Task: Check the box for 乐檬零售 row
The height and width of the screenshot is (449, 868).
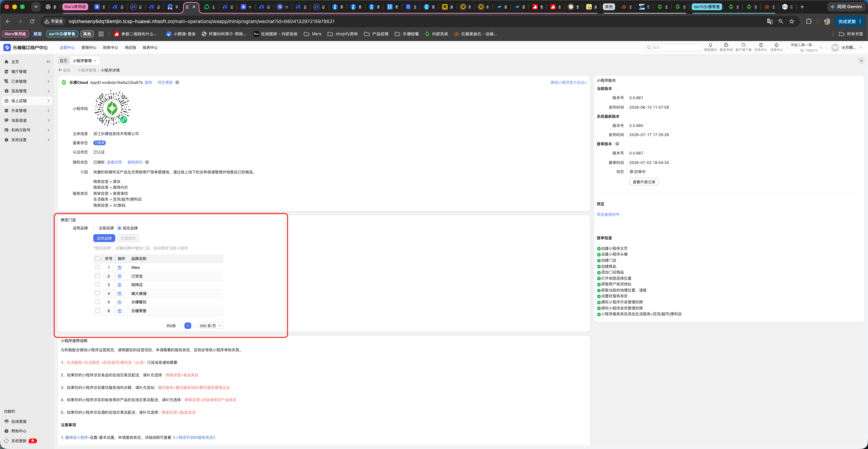Action: coord(98,311)
